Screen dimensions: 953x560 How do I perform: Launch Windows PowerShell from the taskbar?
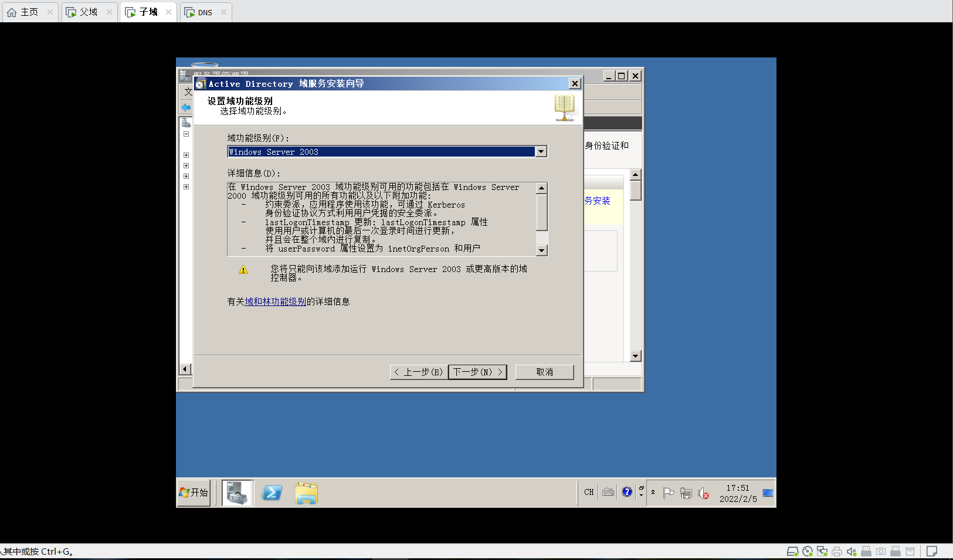pos(272,493)
